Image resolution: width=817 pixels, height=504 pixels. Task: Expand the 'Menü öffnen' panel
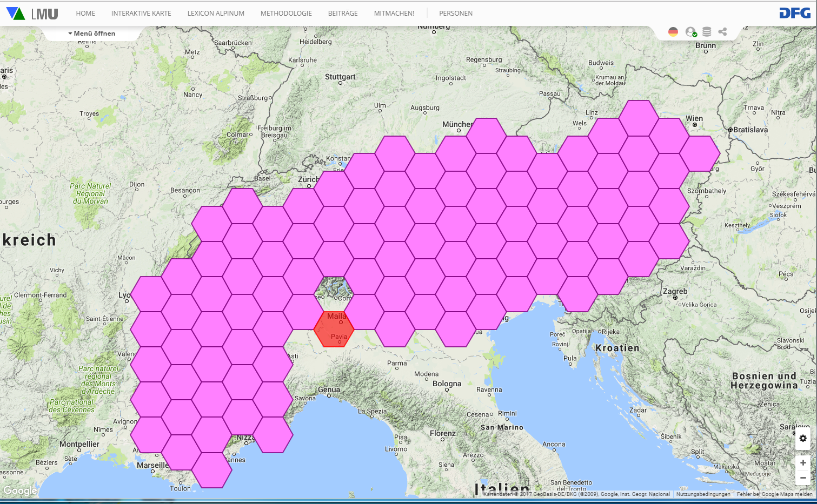(92, 33)
